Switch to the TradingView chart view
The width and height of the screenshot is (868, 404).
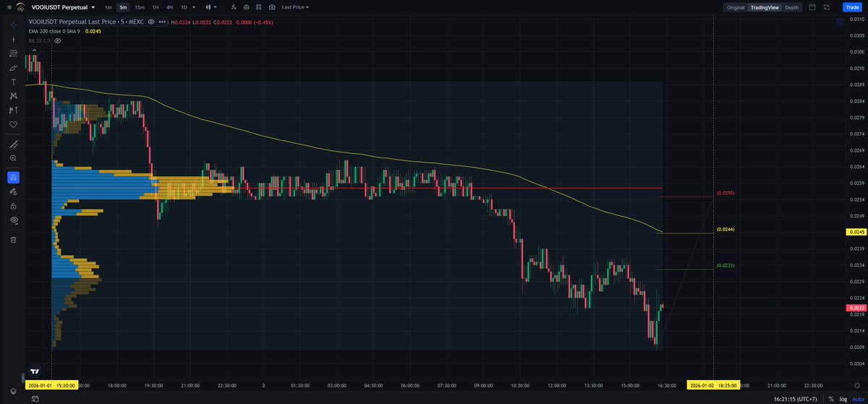pyautogui.click(x=765, y=7)
